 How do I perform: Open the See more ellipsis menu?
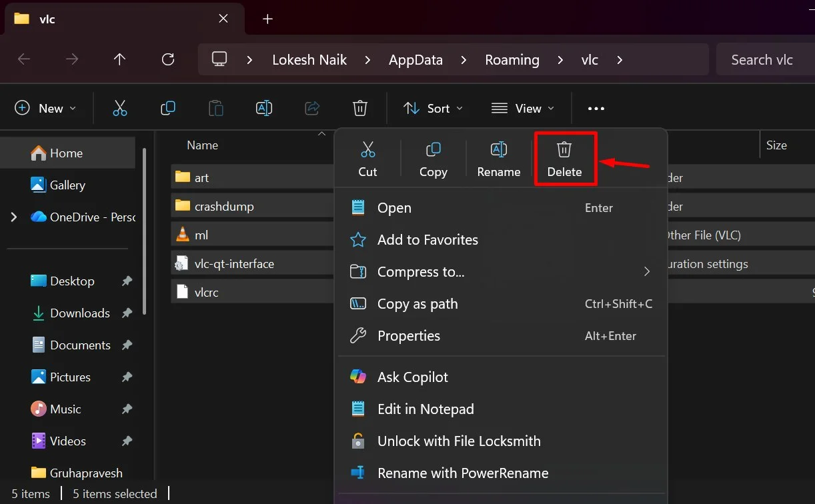[596, 109]
